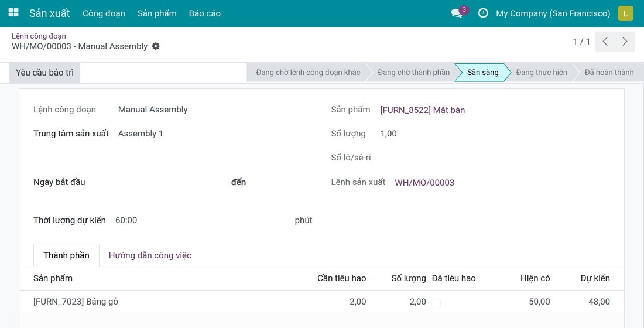This screenshot has height=328, width=644.
Task: Switch company My Company (San Francisco)
Action: click(x=553, y=13)
